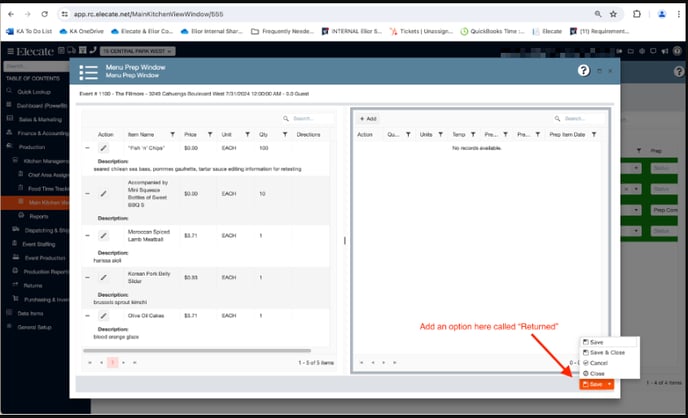Screen dimensions: 688x418
Task: Click the Menu Prep Window list icon
Action: (89, 72)
